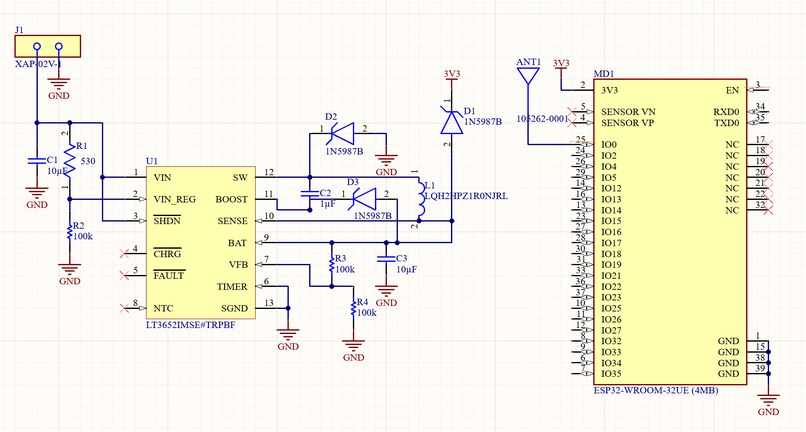Select Zener diode D3 symbol
Image resolution: width=806 pixels, height=432 pixels.
click(364, 199)
